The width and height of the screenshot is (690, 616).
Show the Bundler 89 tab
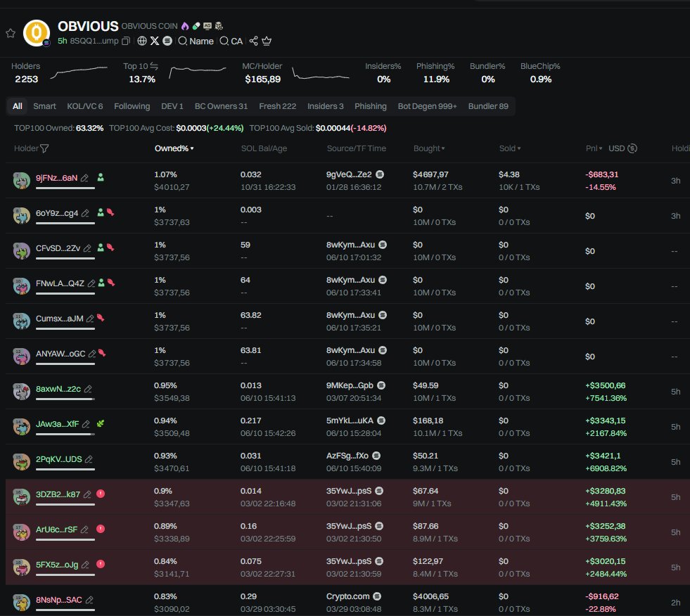tap(488, 106)
